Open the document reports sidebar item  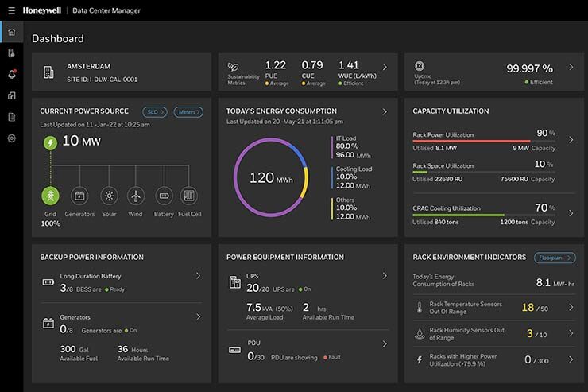[11, 117]
